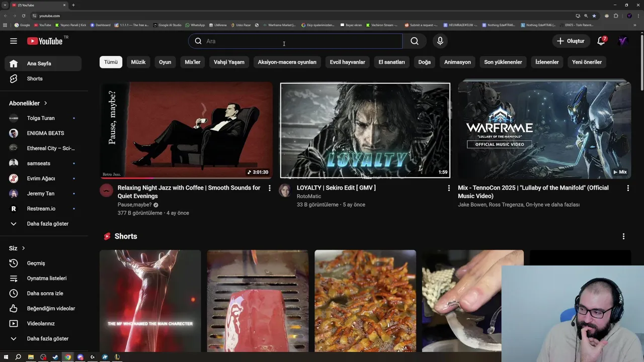
Task: Open Evrim Ağacı channel
Action: pos(43,178)
